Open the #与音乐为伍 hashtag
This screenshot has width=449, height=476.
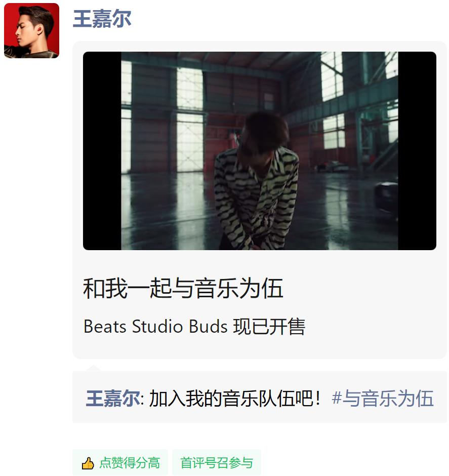[383, 399]
